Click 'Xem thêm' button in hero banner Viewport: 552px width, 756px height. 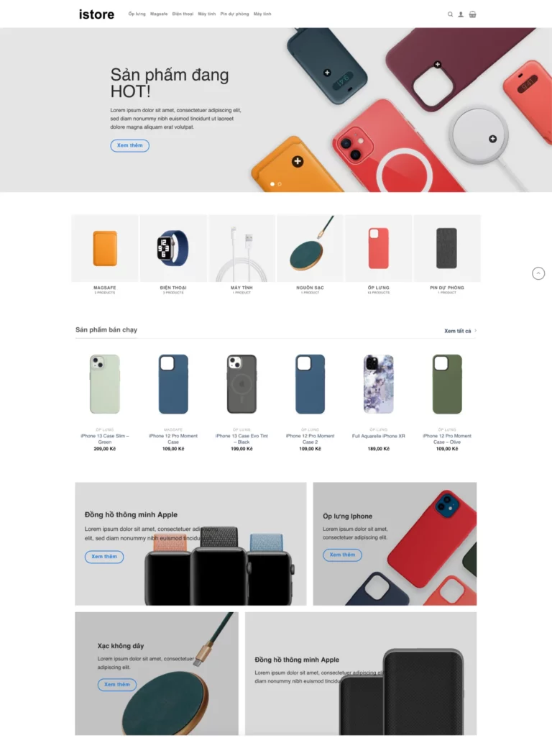coord(130,145)
